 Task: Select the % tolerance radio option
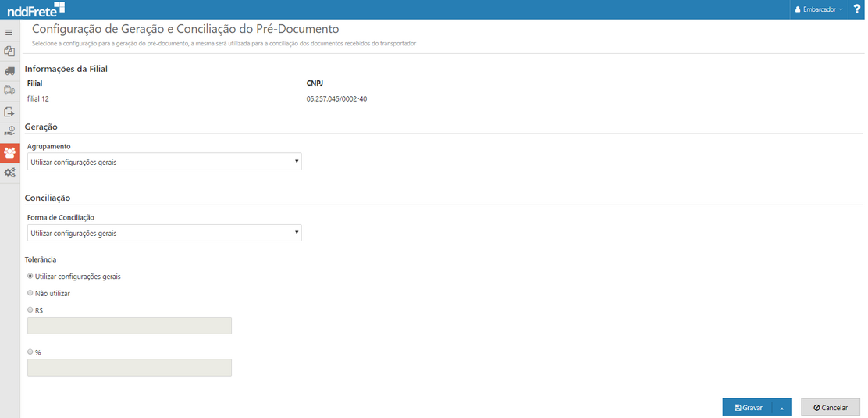[30, 352]
